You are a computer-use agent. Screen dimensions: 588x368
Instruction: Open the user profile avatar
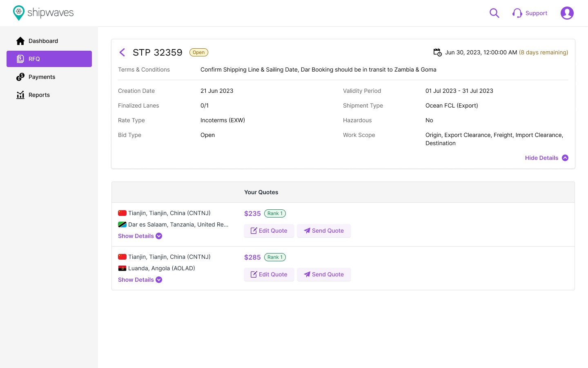click(x=567, y=13)
